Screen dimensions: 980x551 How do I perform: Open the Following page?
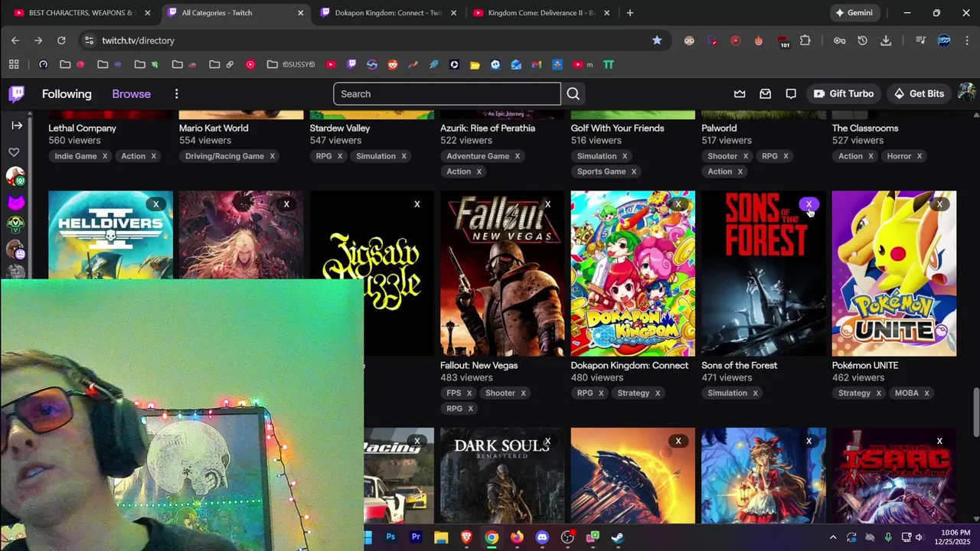point(67,93)
